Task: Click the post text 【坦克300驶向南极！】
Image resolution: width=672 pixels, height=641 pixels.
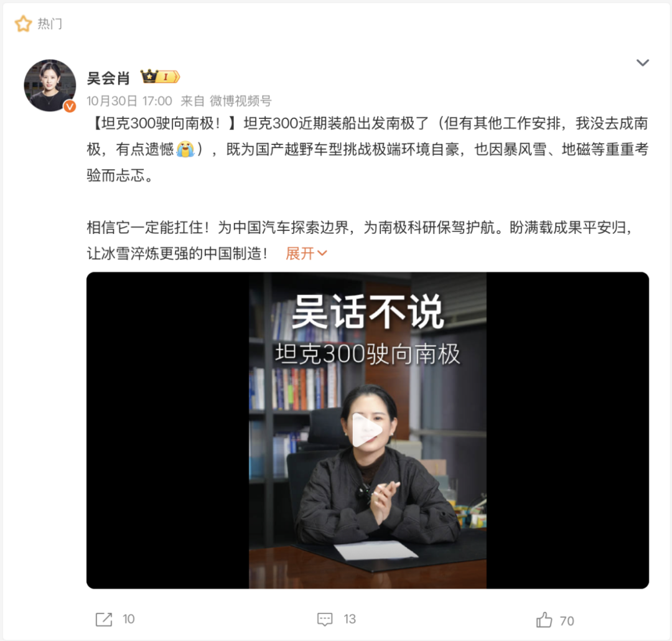Action: click(x=164, y=123)
